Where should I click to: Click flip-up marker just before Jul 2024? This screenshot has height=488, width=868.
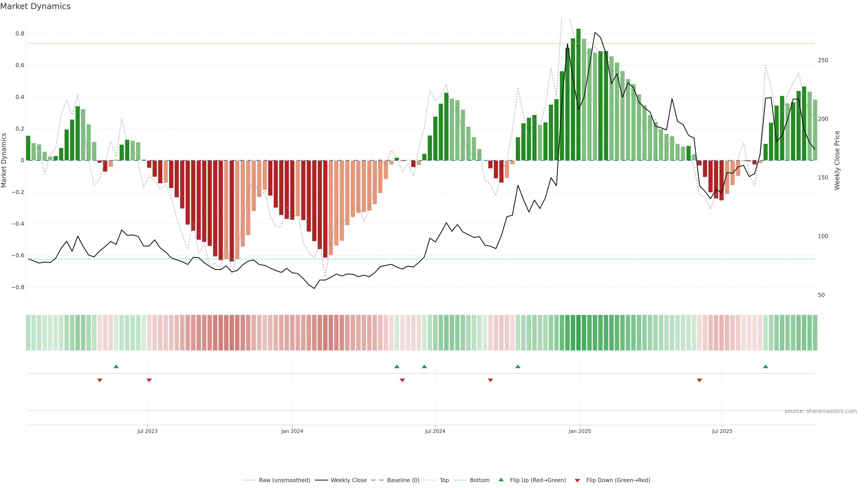(x=424, y=366)
